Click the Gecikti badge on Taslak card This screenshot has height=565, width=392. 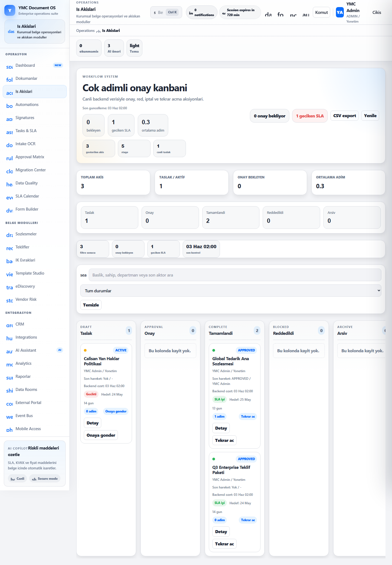(x=91, y=394)
